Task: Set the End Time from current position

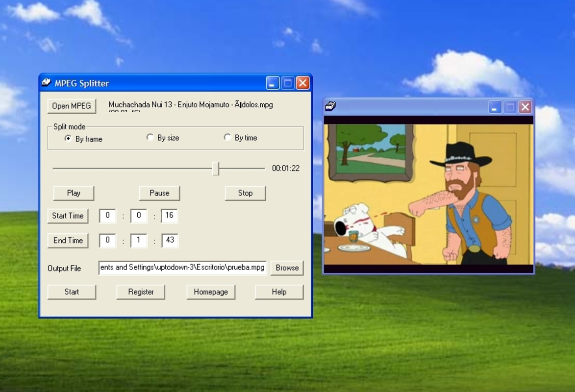Action: [68, 241]
